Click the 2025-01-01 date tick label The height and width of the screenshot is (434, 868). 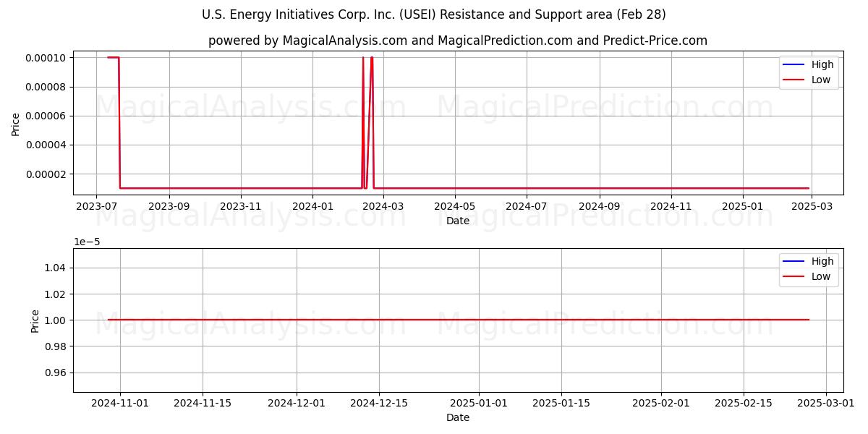[x=479, y=403]
